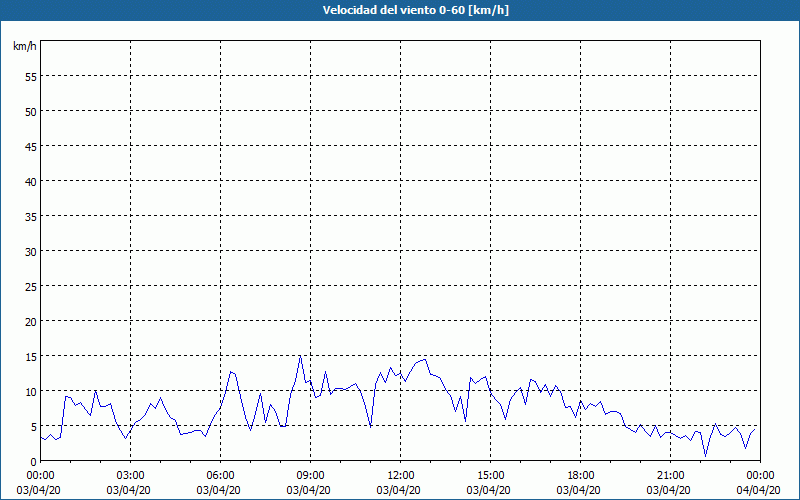Click the 30 y-axis tick label
800x500 pixels.
30,251
